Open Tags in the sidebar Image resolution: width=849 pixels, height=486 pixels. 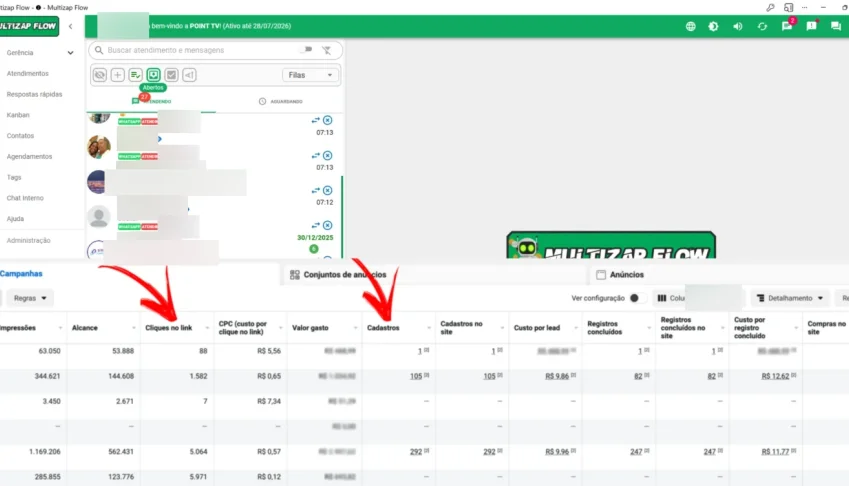(14, 177)
